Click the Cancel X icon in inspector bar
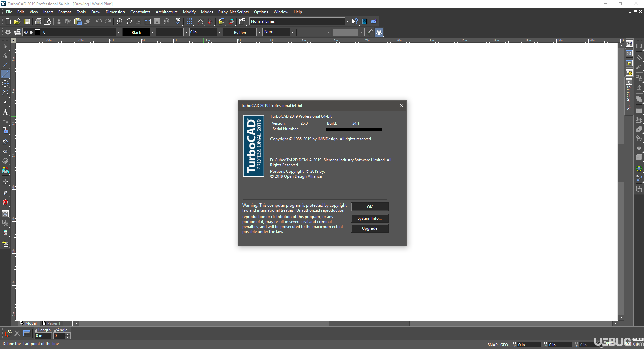The image size is (644, 349). (x=17, y=333)
